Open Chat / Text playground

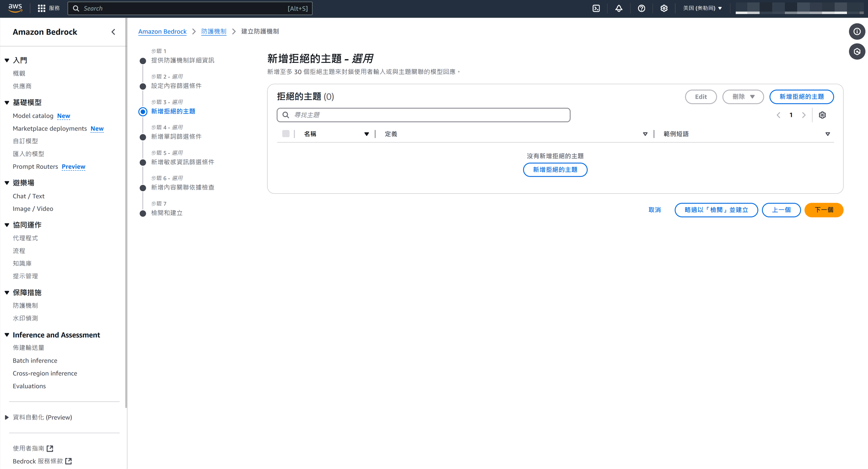click(x=28, y=196)
